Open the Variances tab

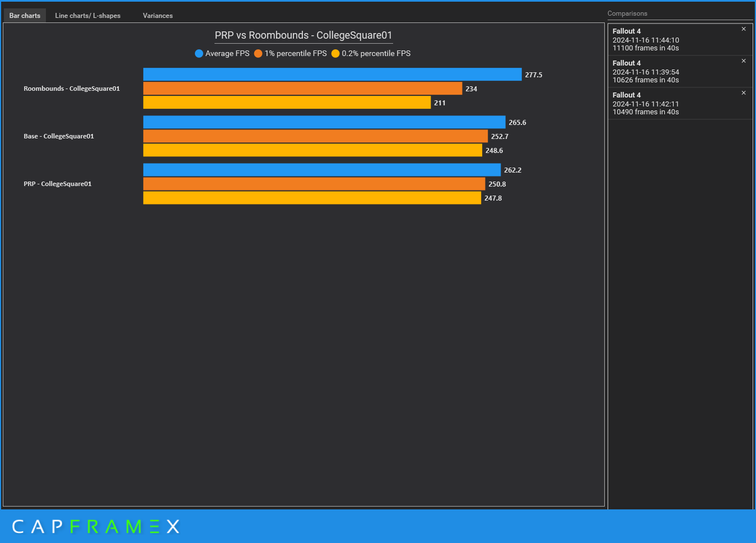pyautogui.click(x=158, y=16)
